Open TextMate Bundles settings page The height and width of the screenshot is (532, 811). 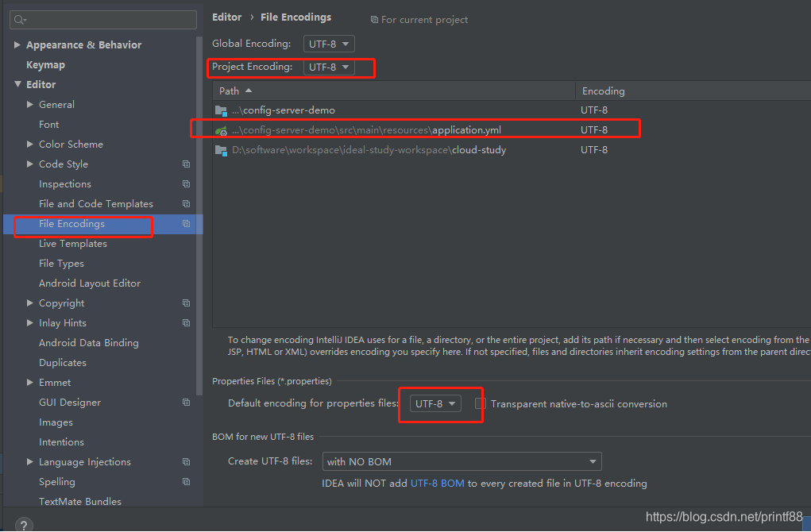pyautogui.click(x=80, y=502)
